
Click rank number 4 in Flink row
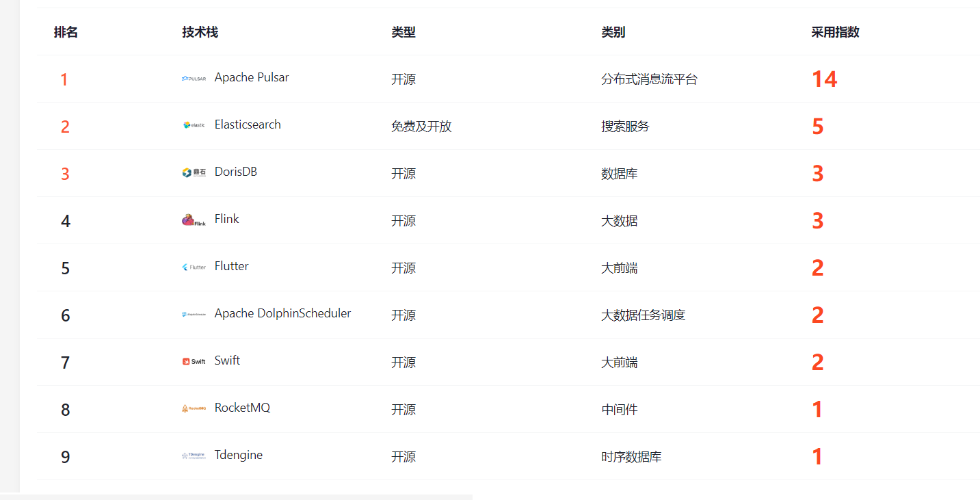pos(65,222)
